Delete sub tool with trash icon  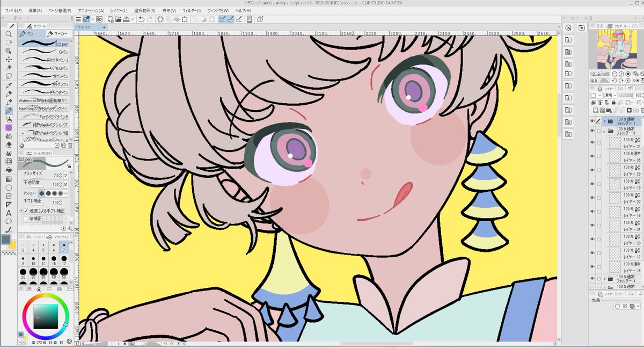[x=70, y=146]
